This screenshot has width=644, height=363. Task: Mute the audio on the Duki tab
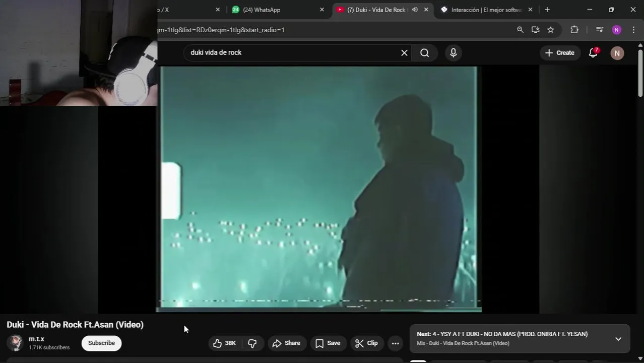[x=415, y=10]
